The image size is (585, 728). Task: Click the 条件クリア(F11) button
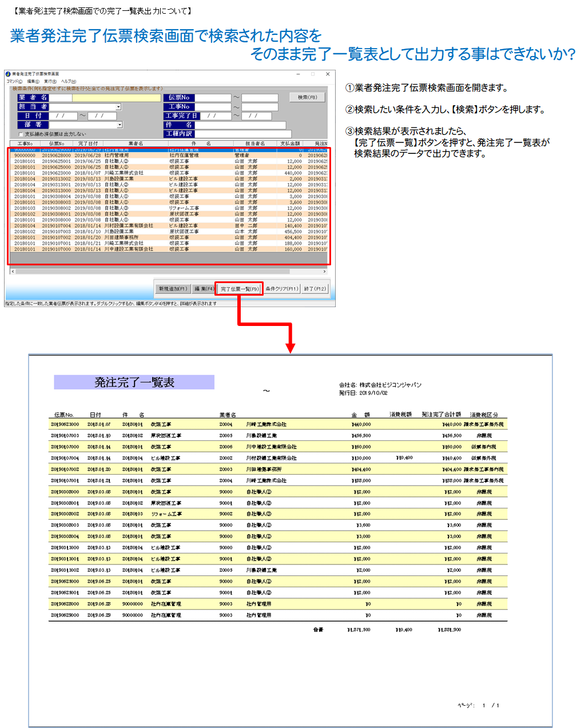[x=281, y=289]
